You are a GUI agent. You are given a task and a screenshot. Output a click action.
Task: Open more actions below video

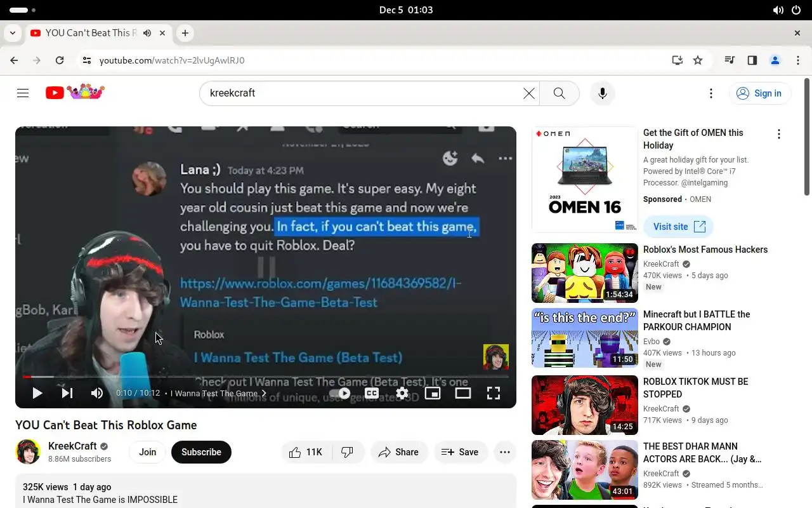point(505,452)
